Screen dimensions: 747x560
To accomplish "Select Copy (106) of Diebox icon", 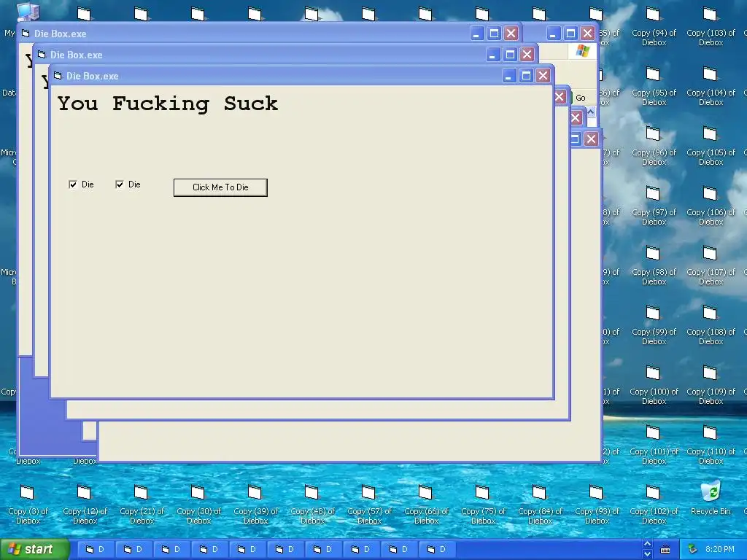I will 711,206.
